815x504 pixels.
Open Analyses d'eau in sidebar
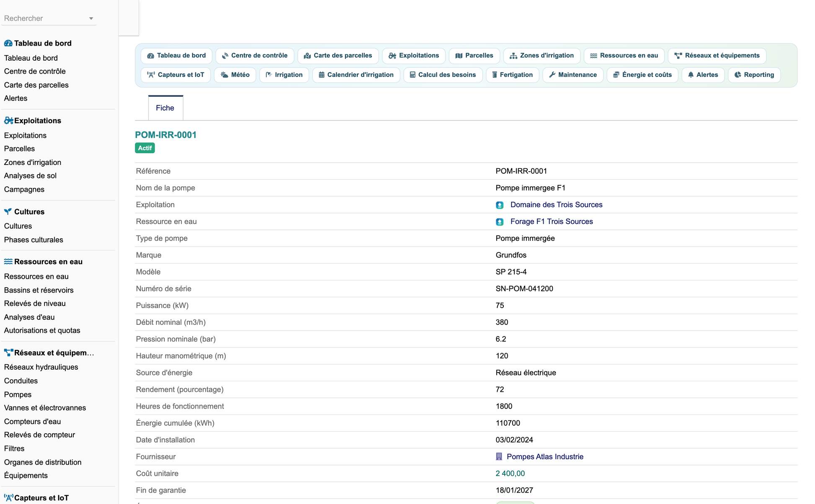(x=29, y=317)
